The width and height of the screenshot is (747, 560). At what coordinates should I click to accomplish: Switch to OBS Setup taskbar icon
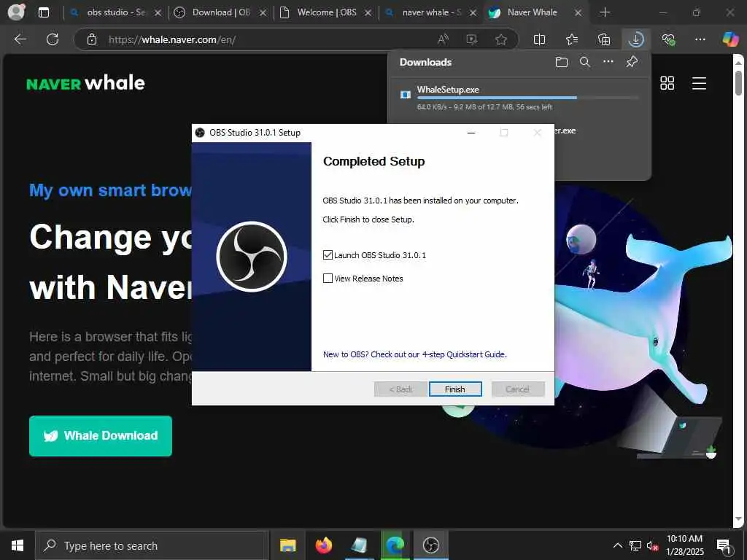(430, 545)
